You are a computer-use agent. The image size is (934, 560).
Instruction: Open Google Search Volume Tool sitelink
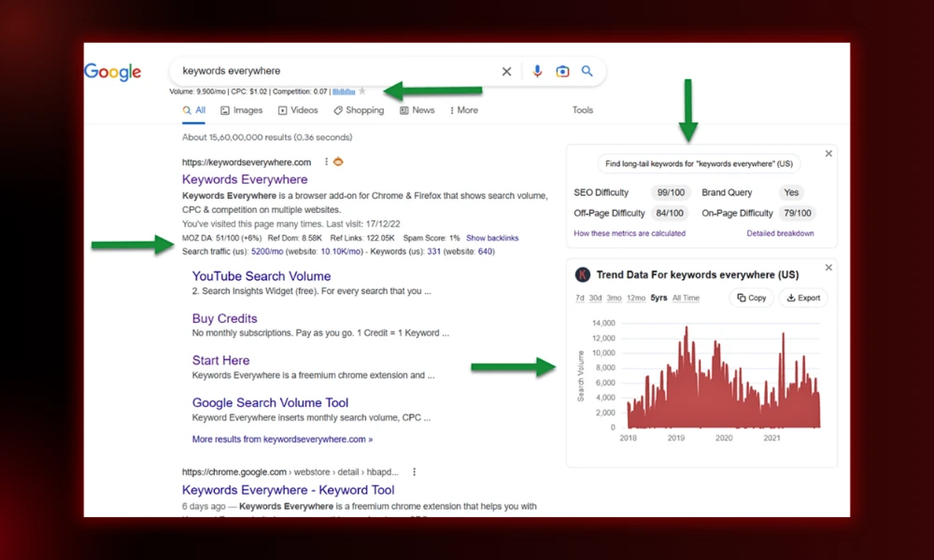pos(271,403)
